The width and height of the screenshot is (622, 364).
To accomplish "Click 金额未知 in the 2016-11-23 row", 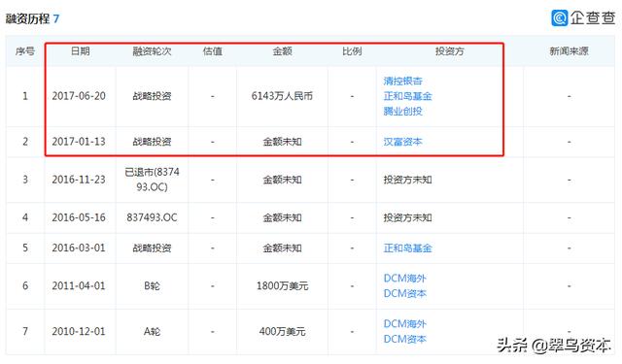I will pyautogui.click(x=283, y=180).
